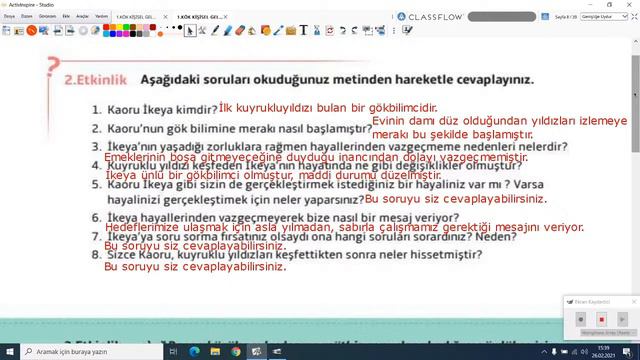Screen dimensions: 640x360
Task: Click the taskbar clock and date
Action: [x=603, y=351]
